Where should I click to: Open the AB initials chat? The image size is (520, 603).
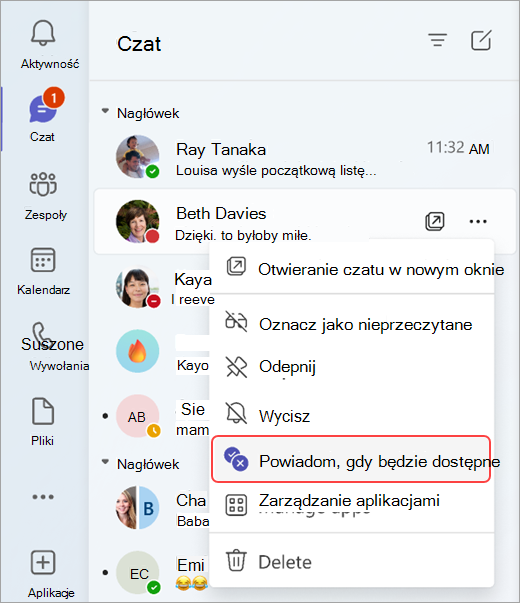(137, 416)
